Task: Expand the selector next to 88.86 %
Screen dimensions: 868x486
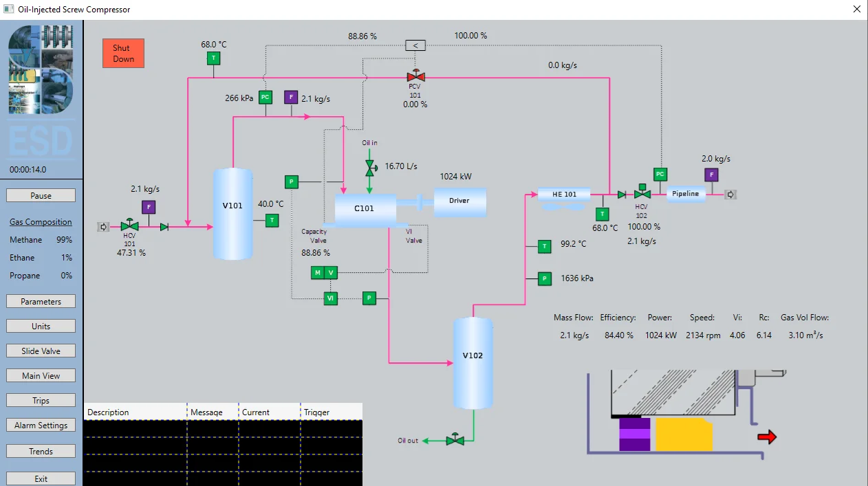Action: click(x=415, y=45)
